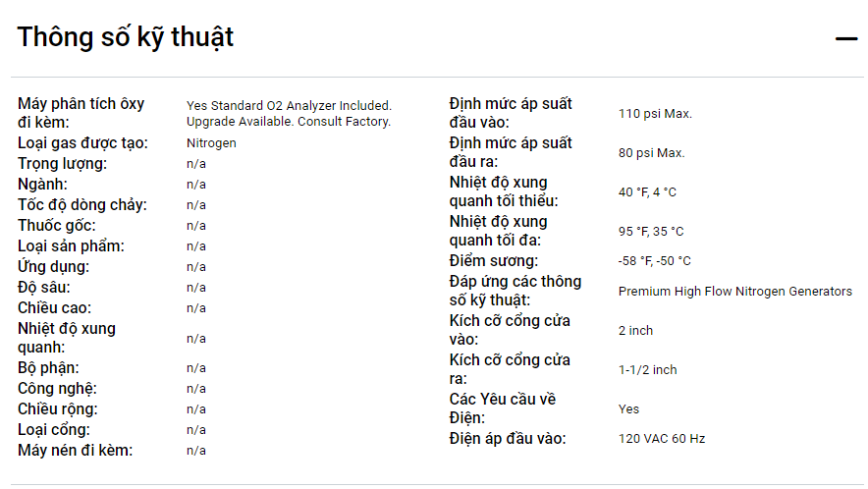This screenshot has height=489, width=868.
Task: Click the Nitrogen gas type value
Action: pyautogui.click(x=211, y=143)
